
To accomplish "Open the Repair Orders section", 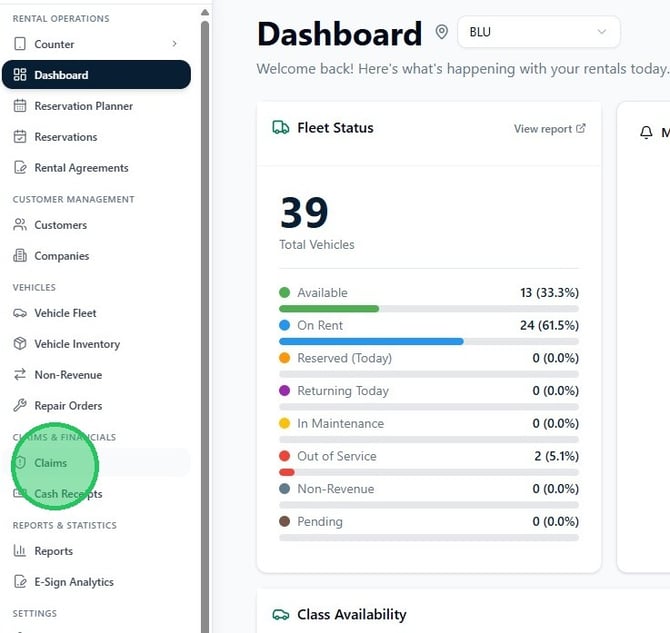I will [x=96, y=406].
